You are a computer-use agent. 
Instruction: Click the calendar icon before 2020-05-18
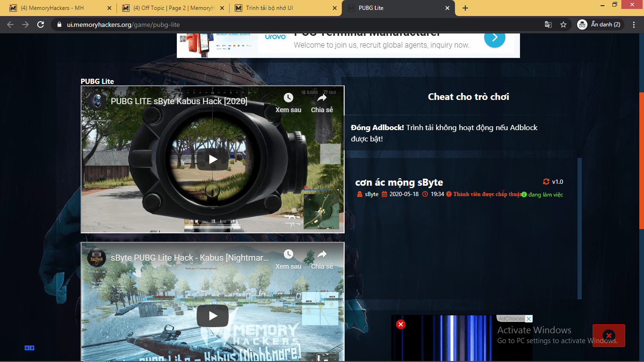coord(384,194)
